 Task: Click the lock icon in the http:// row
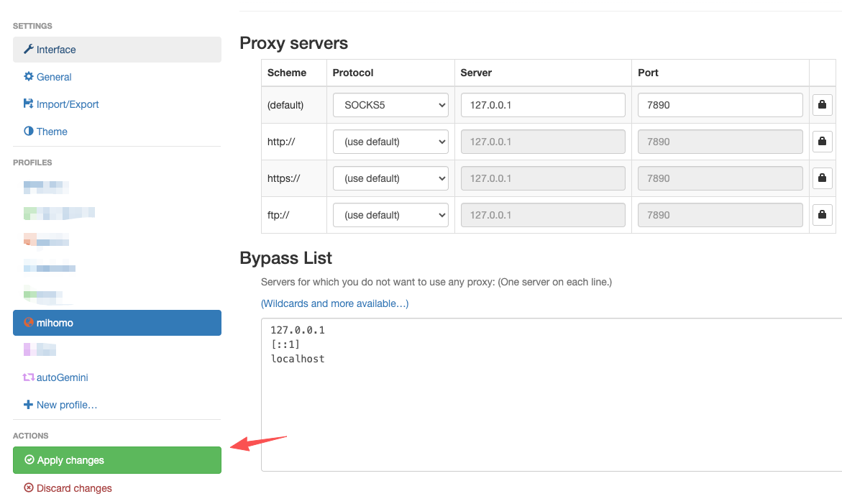click(x=822, y=142)
